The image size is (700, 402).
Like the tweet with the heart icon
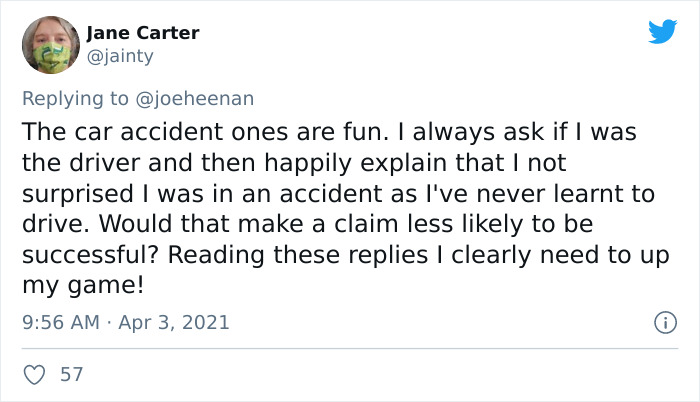33,375
